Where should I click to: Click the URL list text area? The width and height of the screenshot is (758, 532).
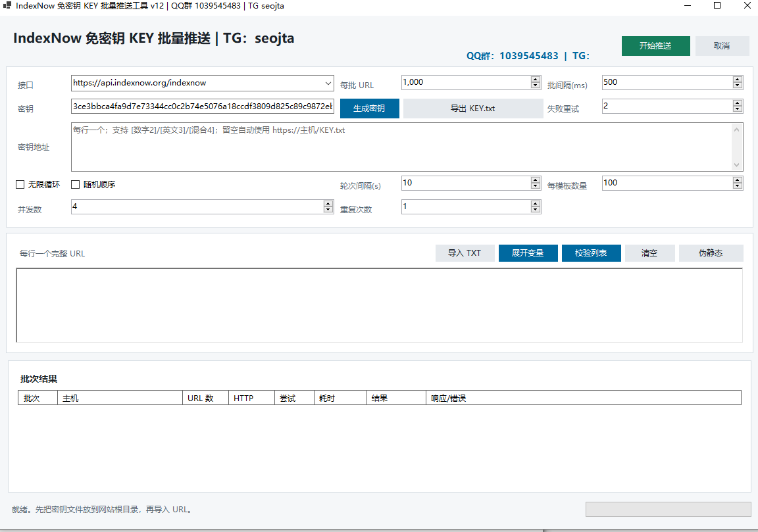[x=380, y=305]
